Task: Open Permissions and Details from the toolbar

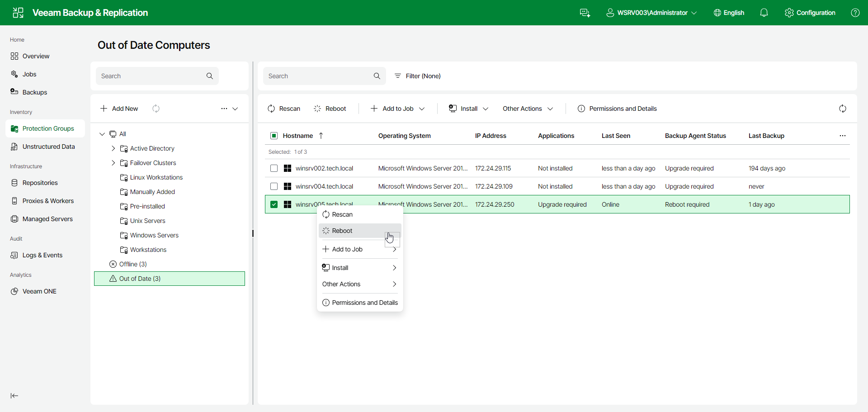Action: 617,109
